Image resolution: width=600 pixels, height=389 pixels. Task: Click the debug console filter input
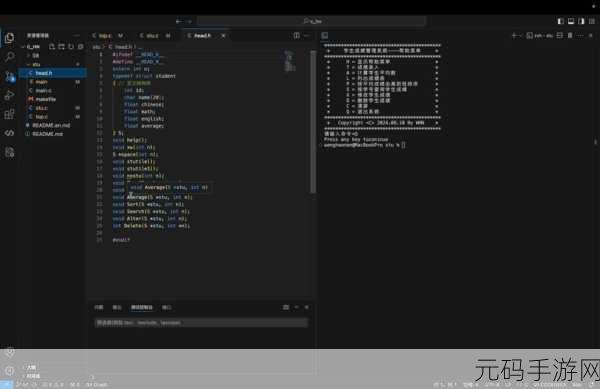coord(201,323)
